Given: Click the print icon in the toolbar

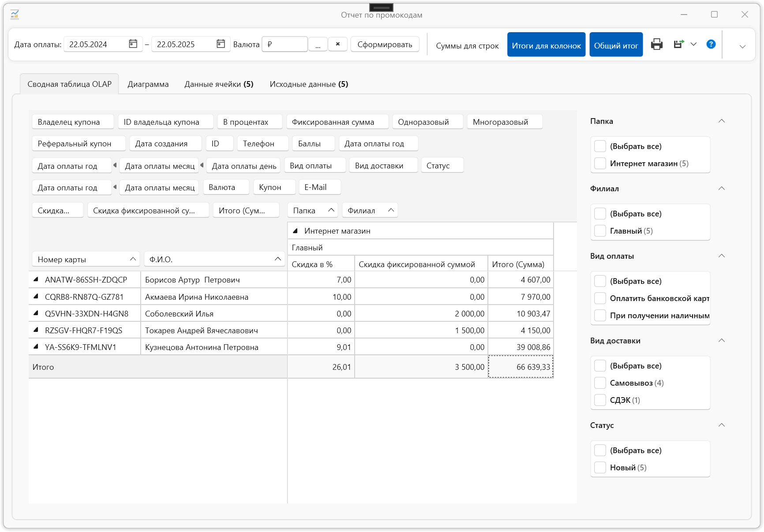Looking at the screenshot, I should coord(656,45).
